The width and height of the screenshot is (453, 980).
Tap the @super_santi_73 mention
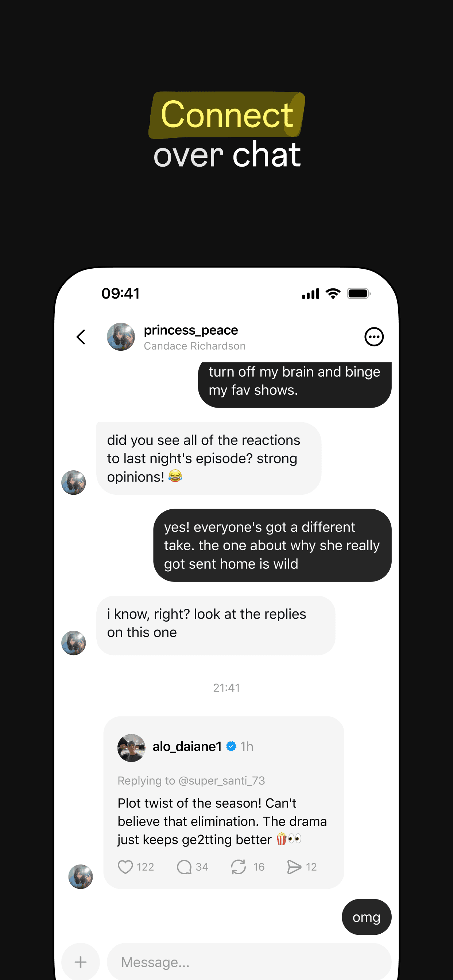[221, 781]
